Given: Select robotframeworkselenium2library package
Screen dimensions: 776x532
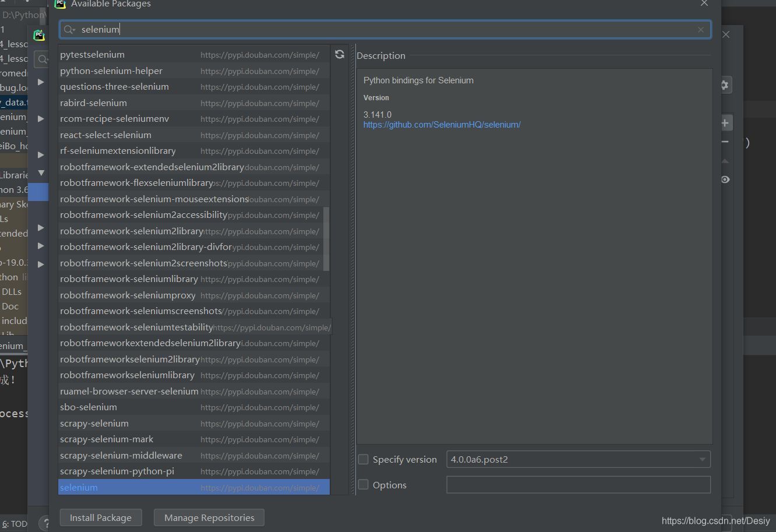Looking at the screenshot, I should coord(194,359).
